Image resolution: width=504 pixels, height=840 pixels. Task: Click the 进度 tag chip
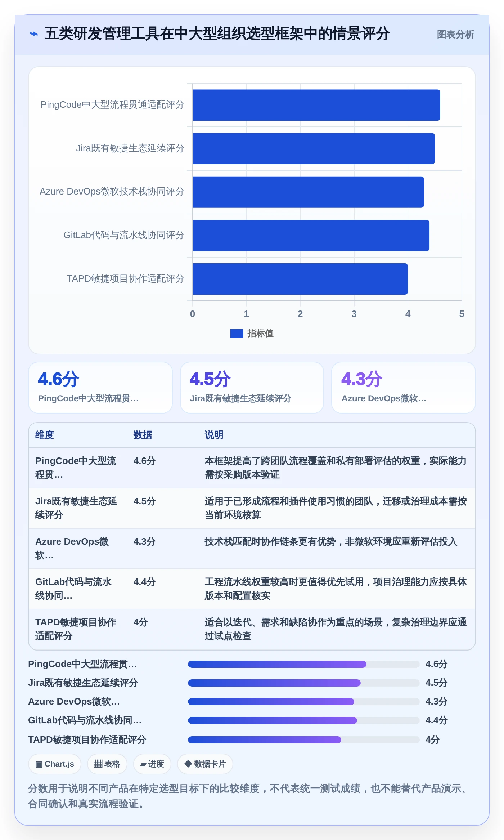point(152,764)
